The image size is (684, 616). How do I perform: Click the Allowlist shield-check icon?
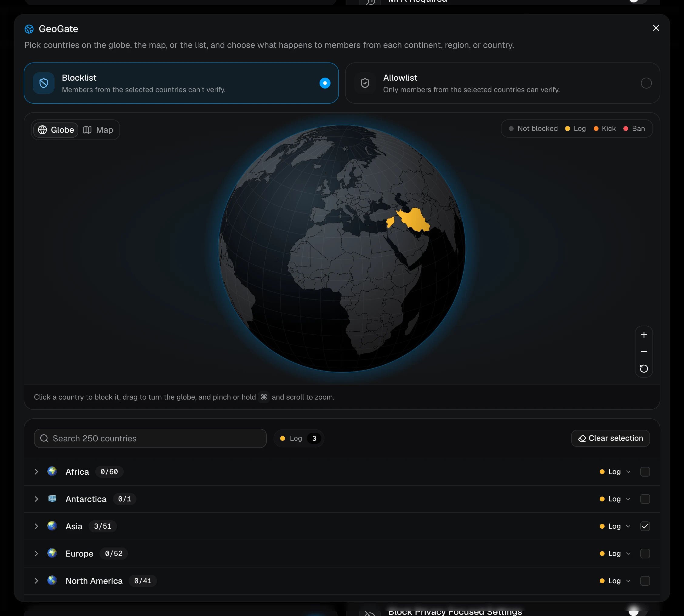pyautogui.click(x=365, y=83)
